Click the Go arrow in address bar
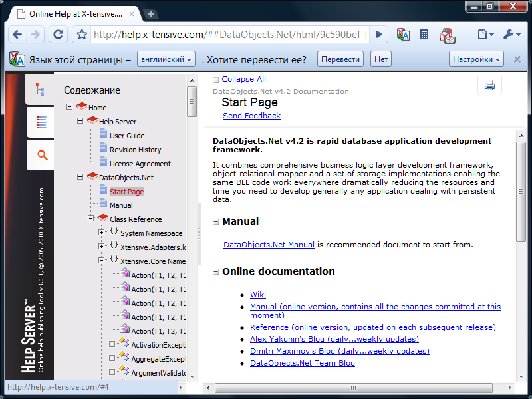The width and height of the screenshot is (532, 399). pyautogui.click(x=379, y=35)
